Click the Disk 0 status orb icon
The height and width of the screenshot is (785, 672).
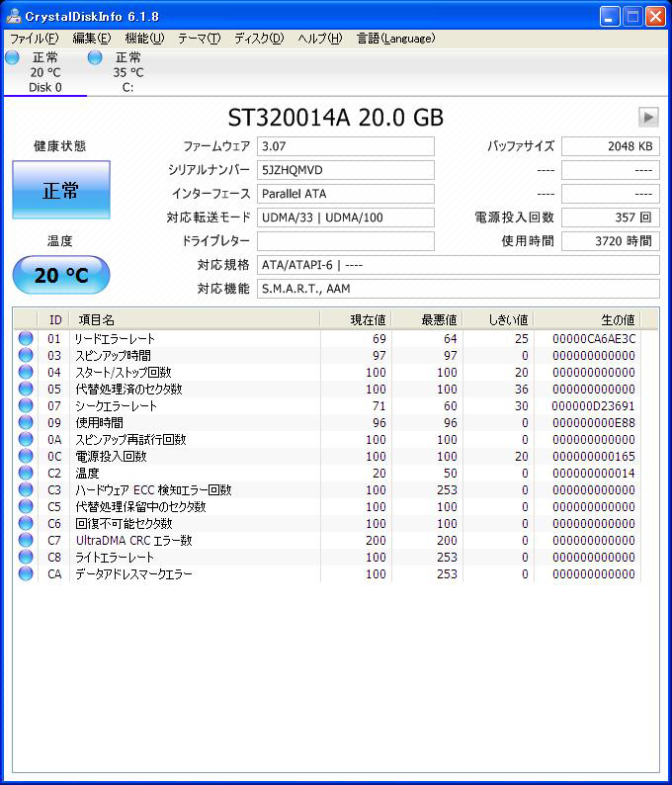point(13,57)
